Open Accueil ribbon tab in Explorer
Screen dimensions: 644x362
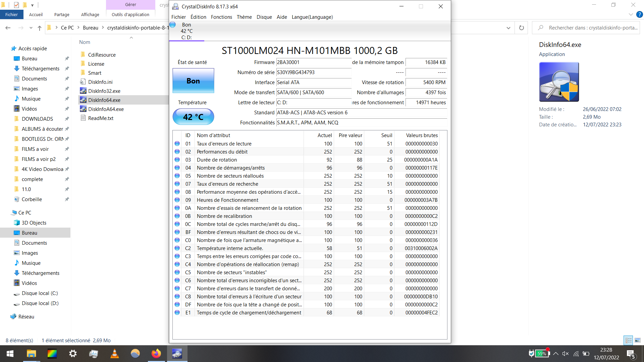(x=36, y=14)
